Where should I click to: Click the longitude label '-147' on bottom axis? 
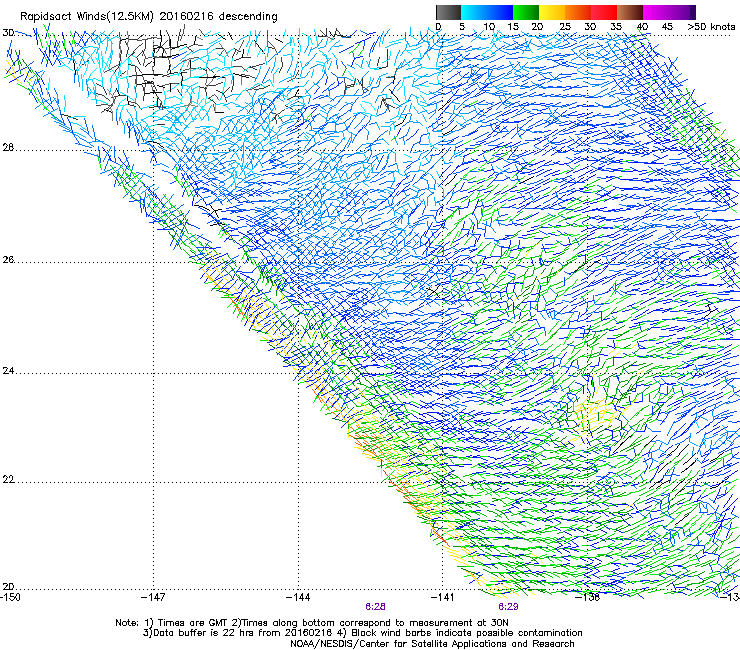[x=153, y=598]
